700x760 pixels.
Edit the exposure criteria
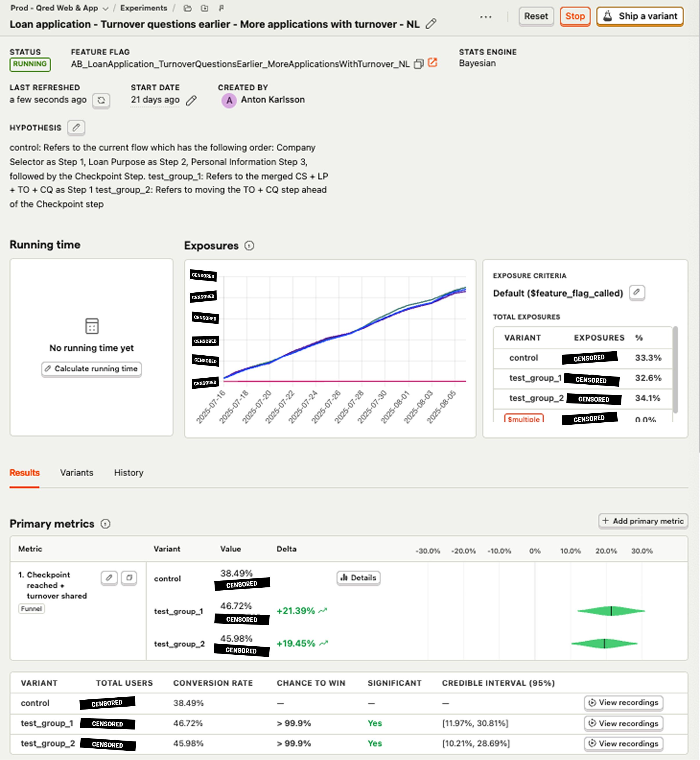[x=637, y=292]
